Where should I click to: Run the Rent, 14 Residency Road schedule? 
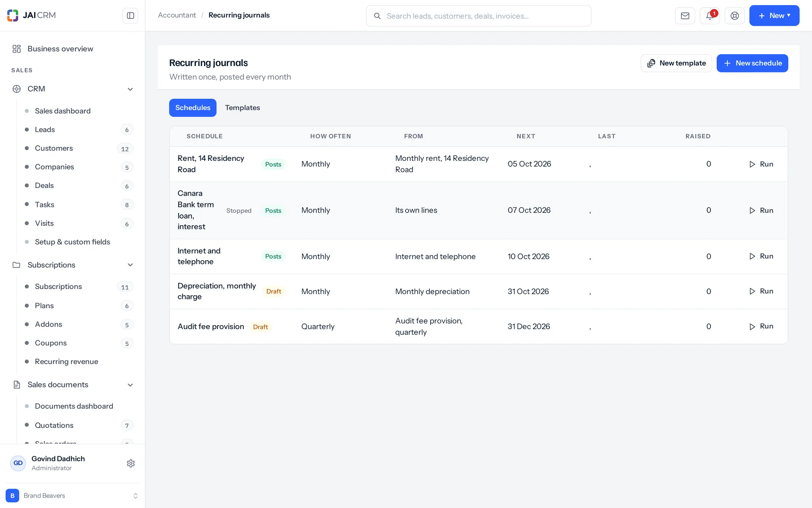(761, 164)
